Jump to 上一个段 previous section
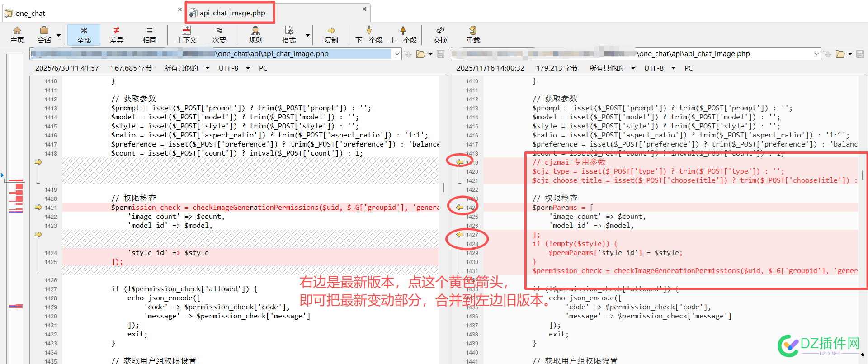868x364 pixels. coord(403,35)
